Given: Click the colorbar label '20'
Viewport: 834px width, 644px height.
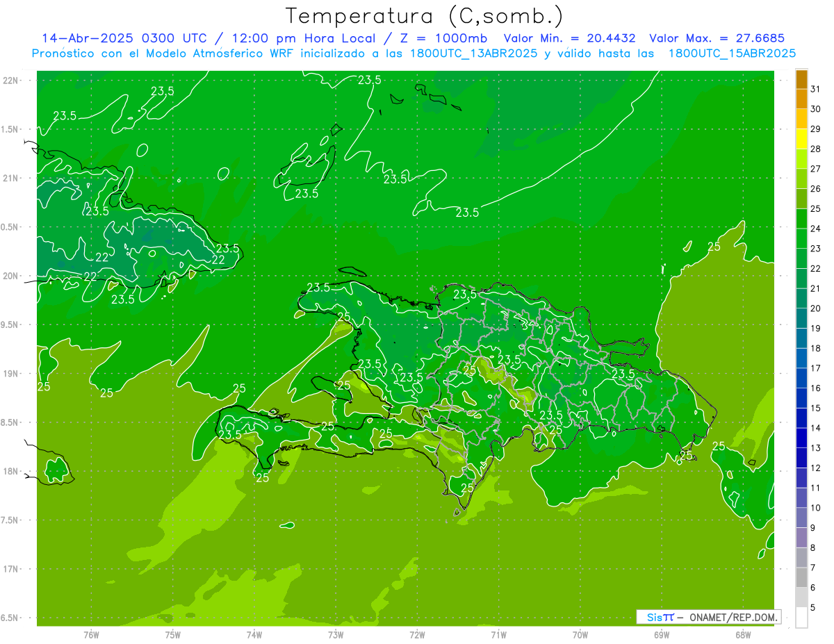Looking at the screenshot, I should (815, 308).
